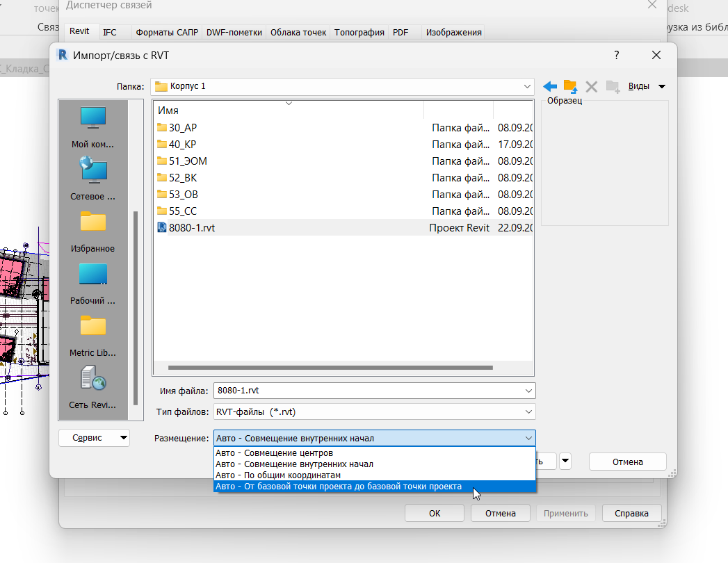Close the Диспетчер связей window
The width and height of the screenshot is (728, 563).
click(x=652, y=5)
